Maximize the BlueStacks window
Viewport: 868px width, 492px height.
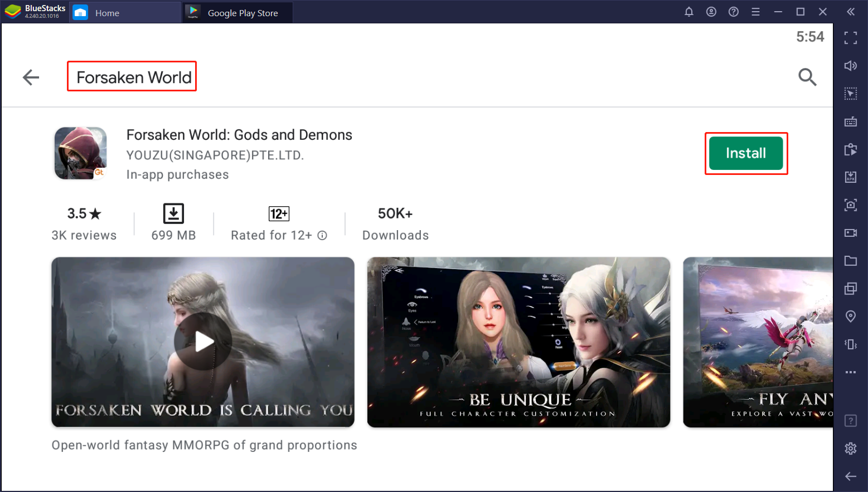pos(801,12)
